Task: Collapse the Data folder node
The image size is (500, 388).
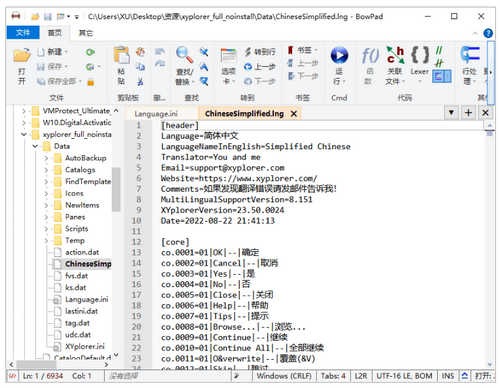Action: (x=35, y=146)
